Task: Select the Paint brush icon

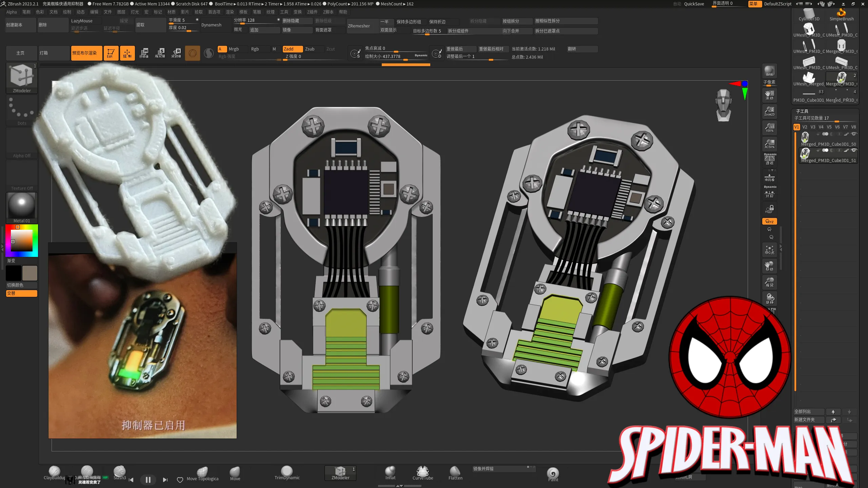Action: click(553, 474)
